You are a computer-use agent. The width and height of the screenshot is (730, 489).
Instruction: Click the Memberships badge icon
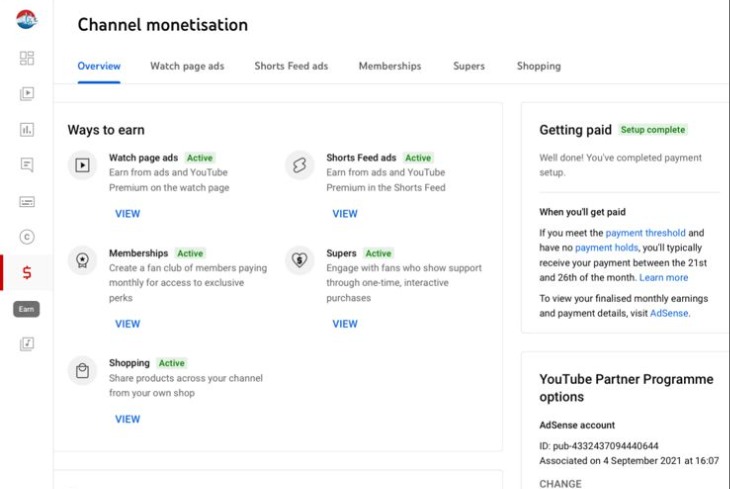[x=82, y=260]
